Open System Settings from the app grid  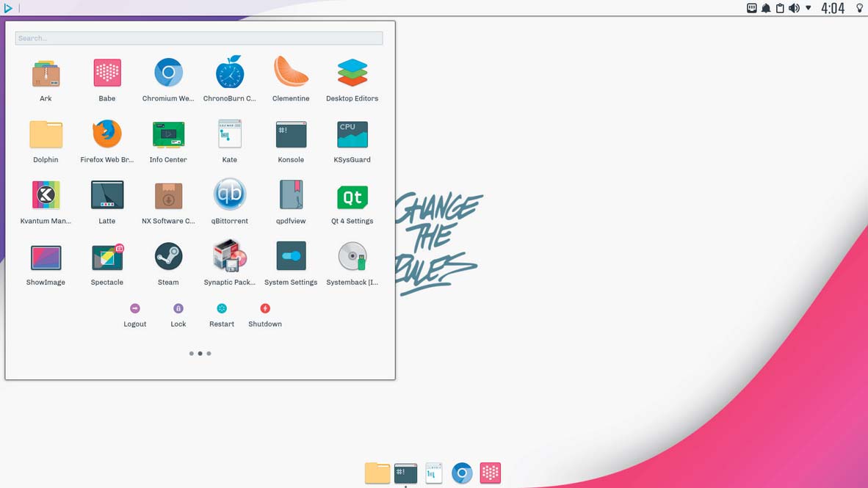(x=291, y=256)
